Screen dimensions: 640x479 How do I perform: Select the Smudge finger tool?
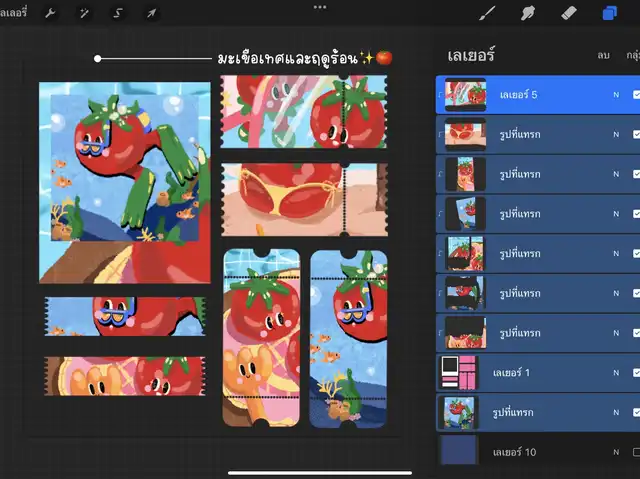tap(529, 13)
